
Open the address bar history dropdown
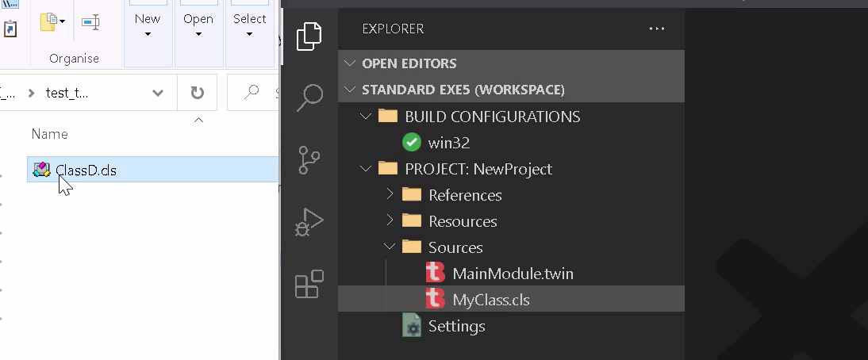tap(158, 93)
